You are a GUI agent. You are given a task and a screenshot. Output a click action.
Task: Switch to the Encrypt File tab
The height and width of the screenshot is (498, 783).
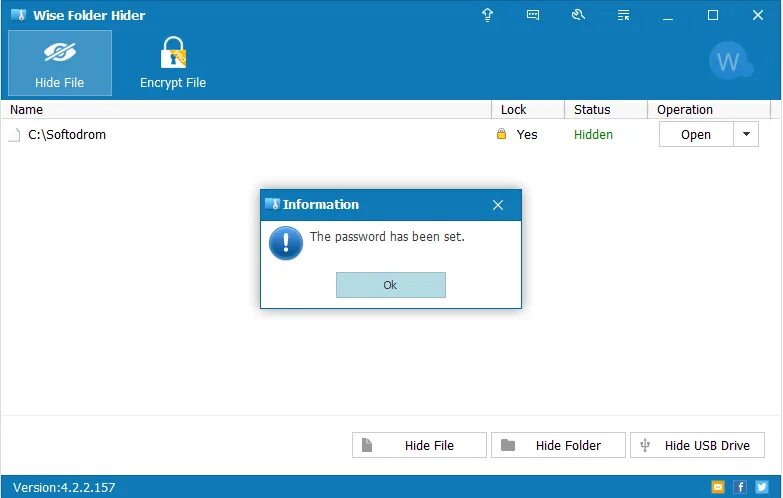(173, 63)
